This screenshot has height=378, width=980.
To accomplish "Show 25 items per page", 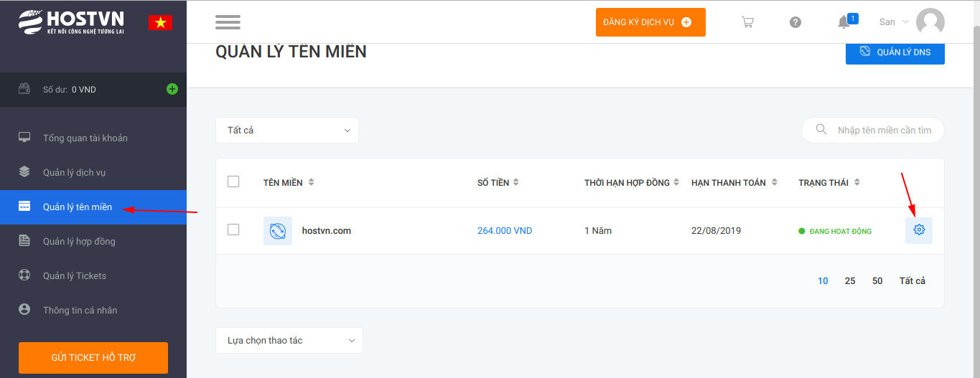I will click(x=850, y=281).
